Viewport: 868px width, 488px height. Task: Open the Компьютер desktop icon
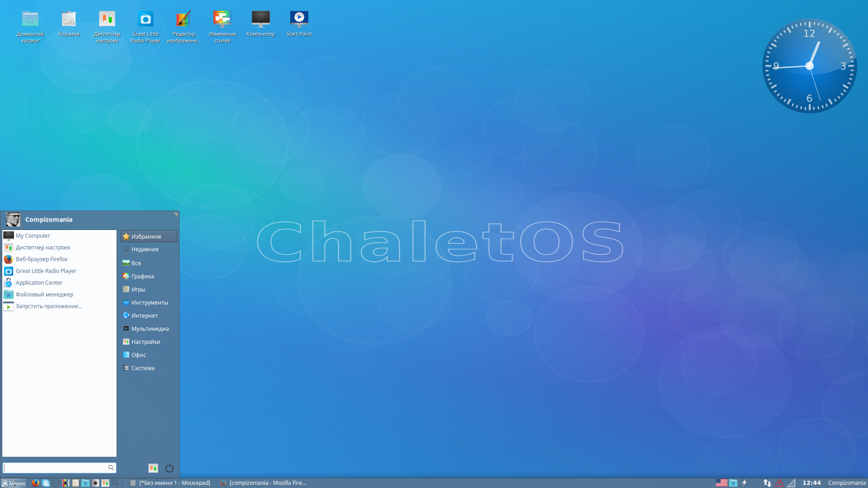click(260, 24)
